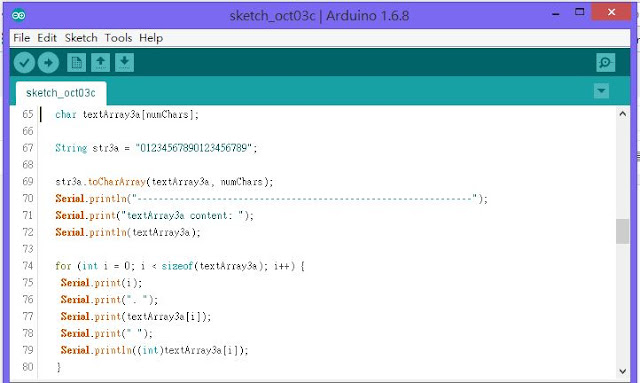
Task: Click Serial.print(". ") on line 76
Action: (x=109, y=300)
